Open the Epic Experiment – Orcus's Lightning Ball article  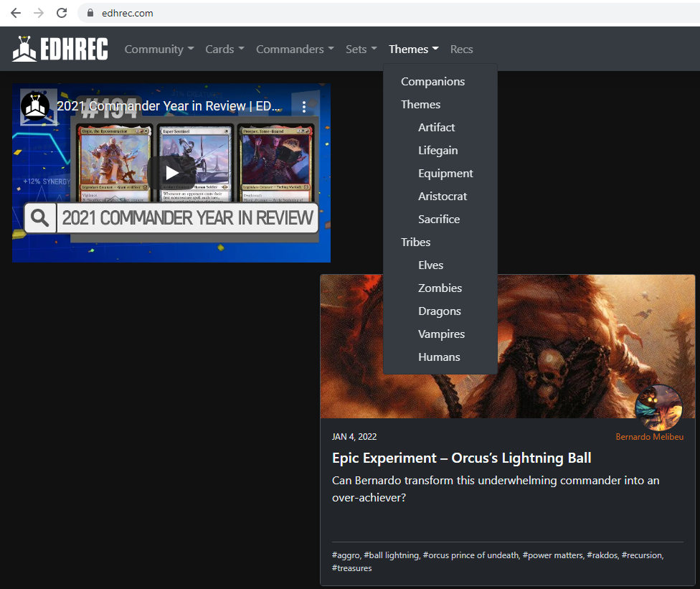pos(462,458)
